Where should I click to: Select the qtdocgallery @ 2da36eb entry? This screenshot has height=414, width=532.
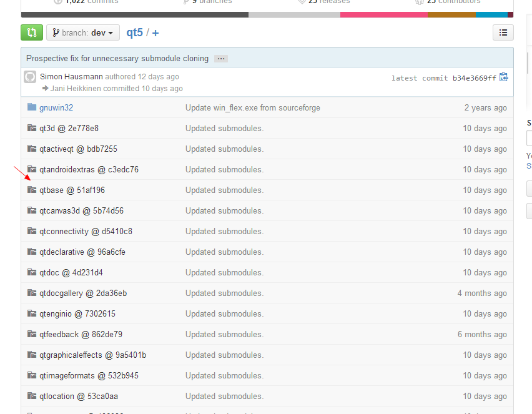click(83, 293)
